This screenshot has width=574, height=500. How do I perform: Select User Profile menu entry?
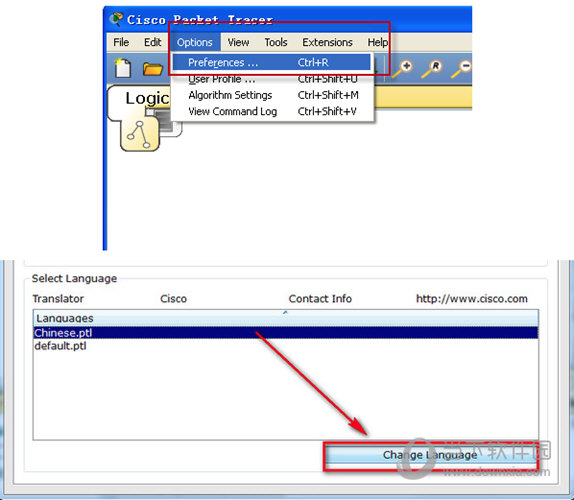pyautogui.click(x=272, y=79)
